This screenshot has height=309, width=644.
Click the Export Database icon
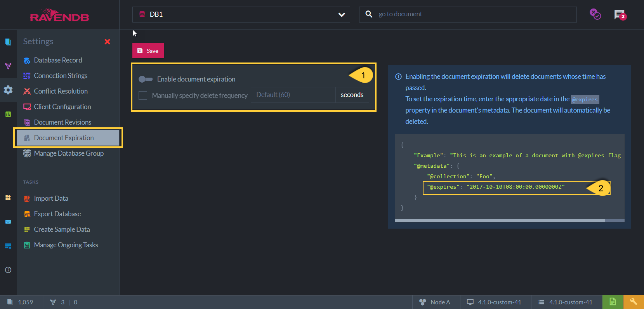(x=27, y=214)
